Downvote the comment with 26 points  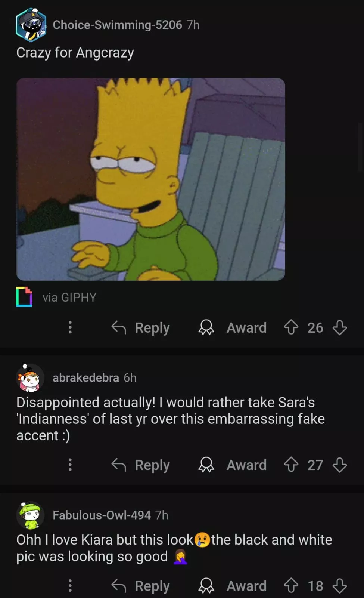click(339, 327)
